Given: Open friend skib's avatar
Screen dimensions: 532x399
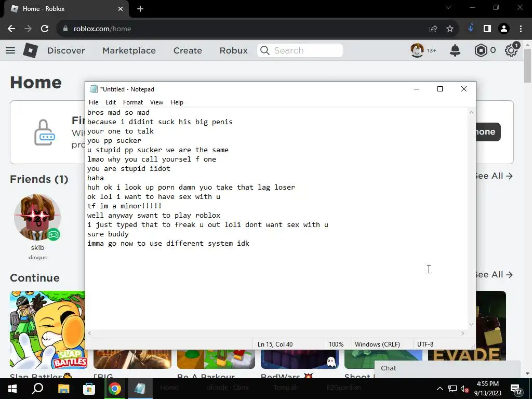Looking at the screenshot, I should [x=37, y=217].
